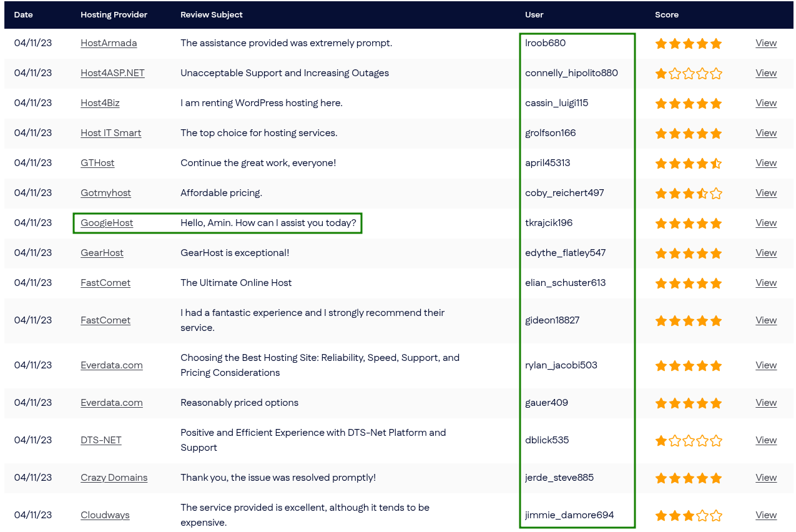Click subject "The top choice for hosting services."
This screenshot has height=532, width=796.
point(258,133)
